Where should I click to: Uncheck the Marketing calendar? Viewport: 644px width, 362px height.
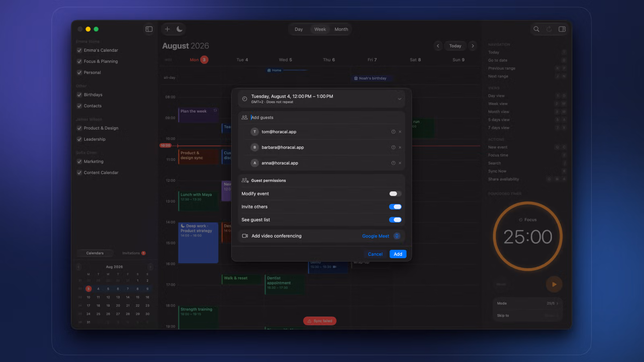pyautogui.click(x=79, y=162)
